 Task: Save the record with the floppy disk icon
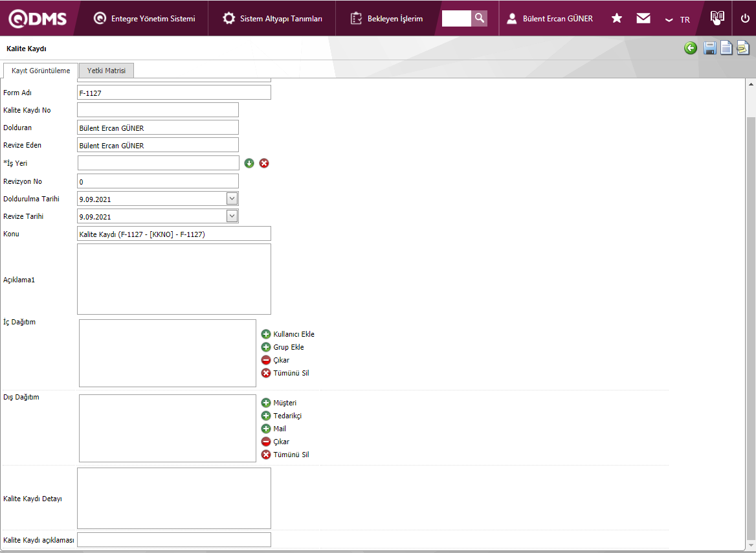[710, 48]
